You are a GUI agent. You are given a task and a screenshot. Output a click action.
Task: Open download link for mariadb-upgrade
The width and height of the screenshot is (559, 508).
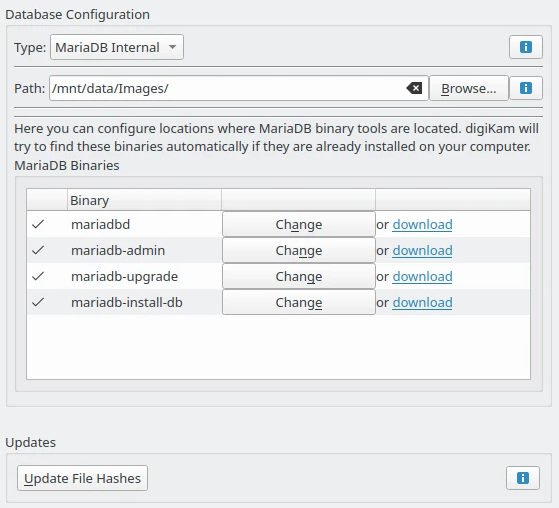click(422, 277)
